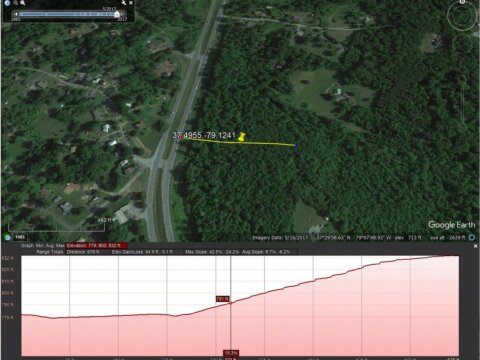Zoom out the time slider range
The height and width of the screenshot is (360, 480).
point(15,3)
